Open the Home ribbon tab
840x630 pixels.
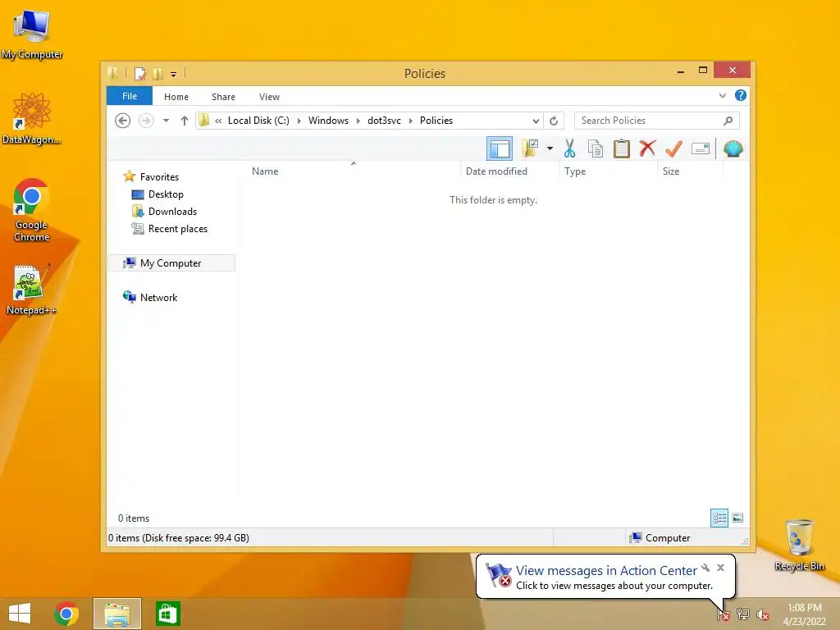[176, 97]
